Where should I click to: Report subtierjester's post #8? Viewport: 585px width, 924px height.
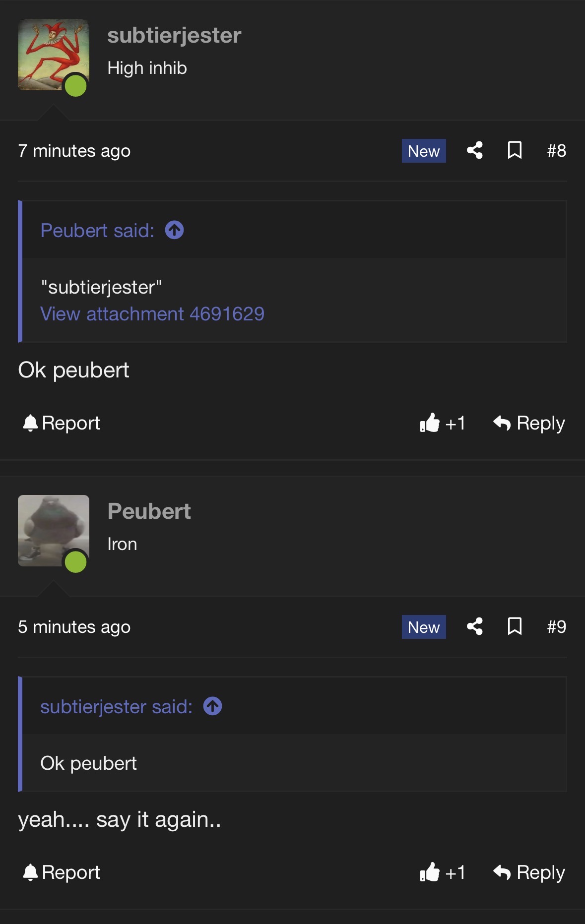coord(62,423)
